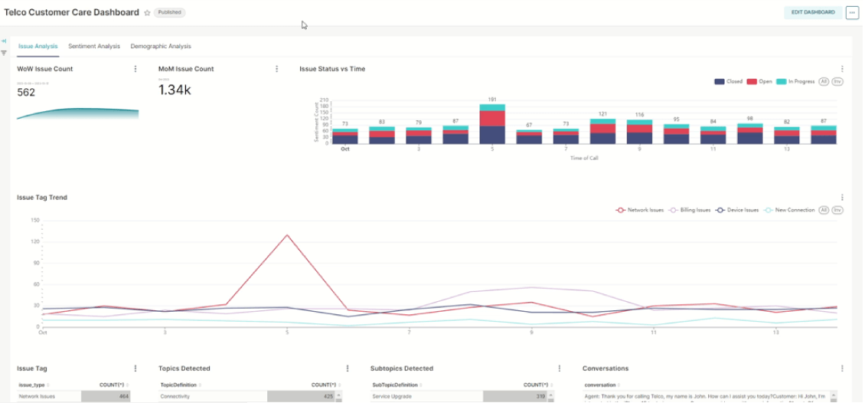The image size is (868, 403).
Task: Open the WoW Issue Count kebab menu
Action: pos(135,69)
